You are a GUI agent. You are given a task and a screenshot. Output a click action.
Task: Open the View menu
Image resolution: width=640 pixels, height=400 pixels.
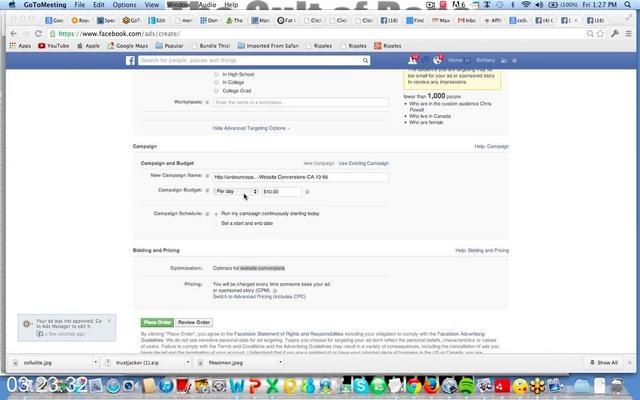click(x=151, y=5)
